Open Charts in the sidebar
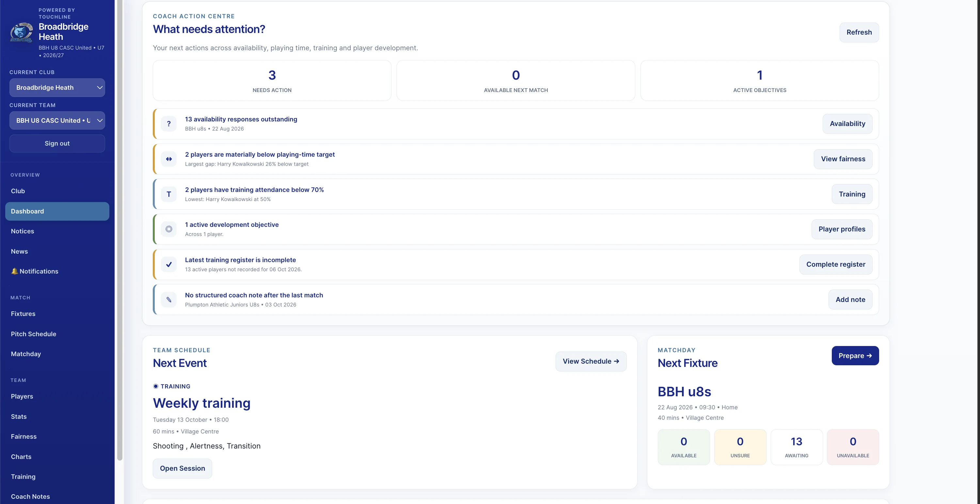 (x=57, y=456)
